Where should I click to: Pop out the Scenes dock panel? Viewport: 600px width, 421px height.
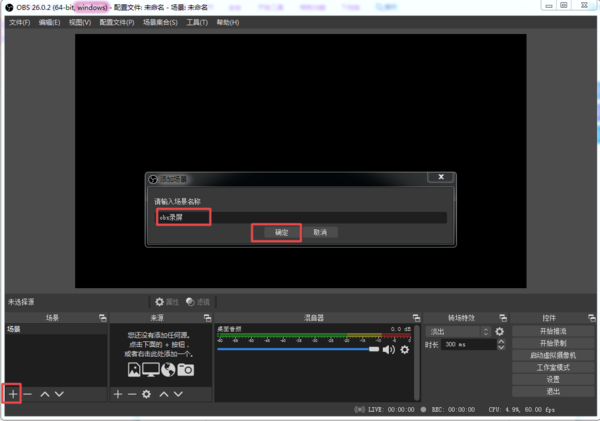101,317
